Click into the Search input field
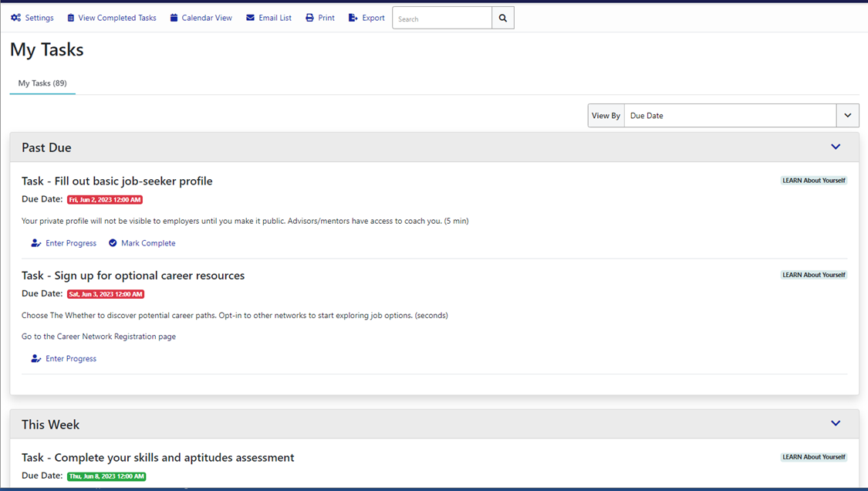 coord(442,18)
